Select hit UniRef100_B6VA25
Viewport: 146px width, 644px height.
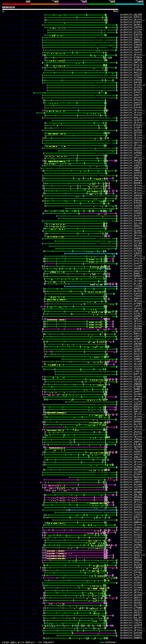coord(131,90)
